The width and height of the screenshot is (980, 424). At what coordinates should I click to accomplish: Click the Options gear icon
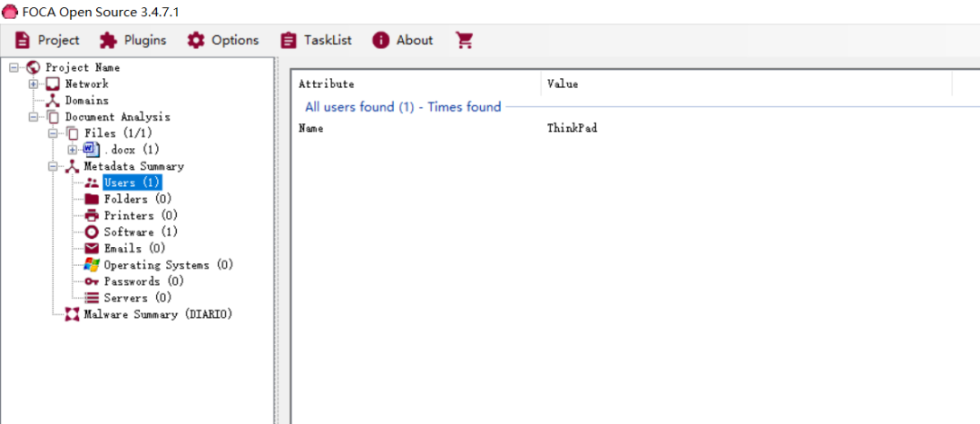pyautogui.click(x=196, y=40)
